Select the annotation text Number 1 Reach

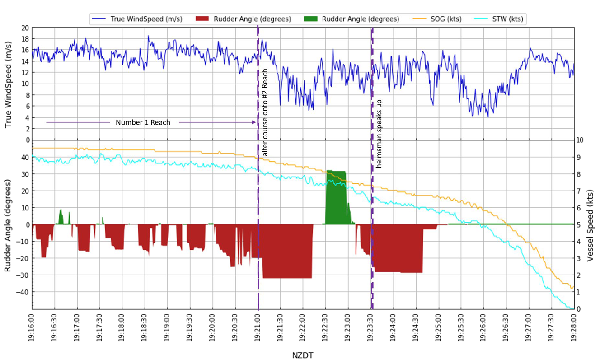coord(143,122)
